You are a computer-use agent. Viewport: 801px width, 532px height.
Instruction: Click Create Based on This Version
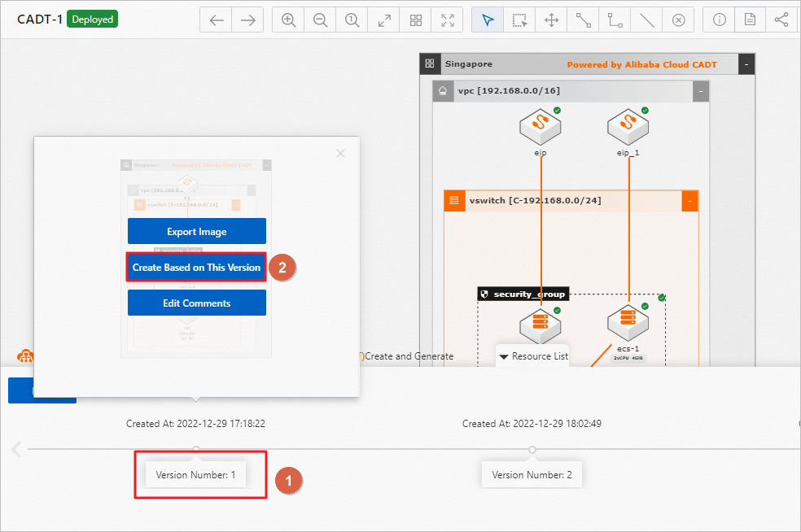tap(197, 267)
